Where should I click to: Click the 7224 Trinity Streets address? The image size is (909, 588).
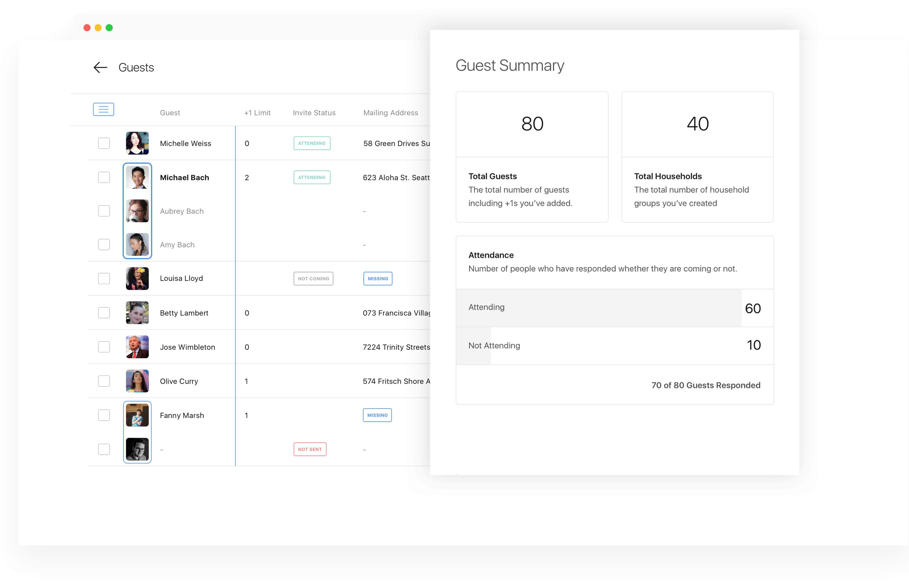(x=396, y=347)
